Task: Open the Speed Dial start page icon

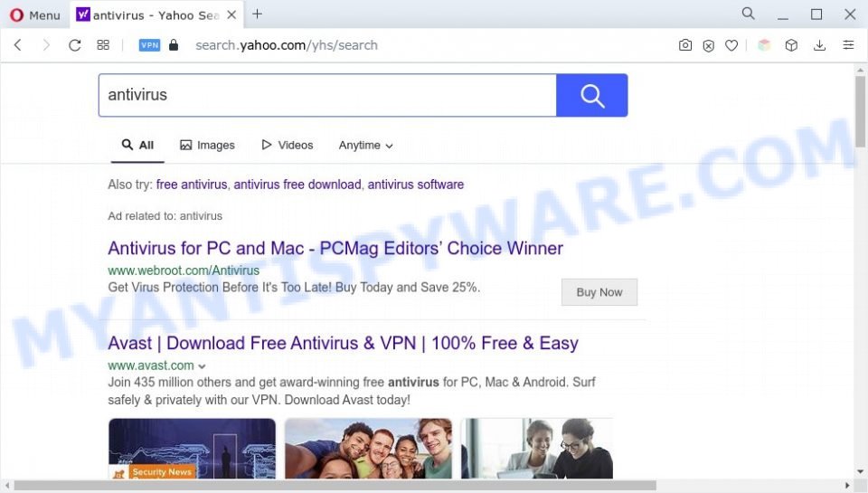Action: pos(103,45)
